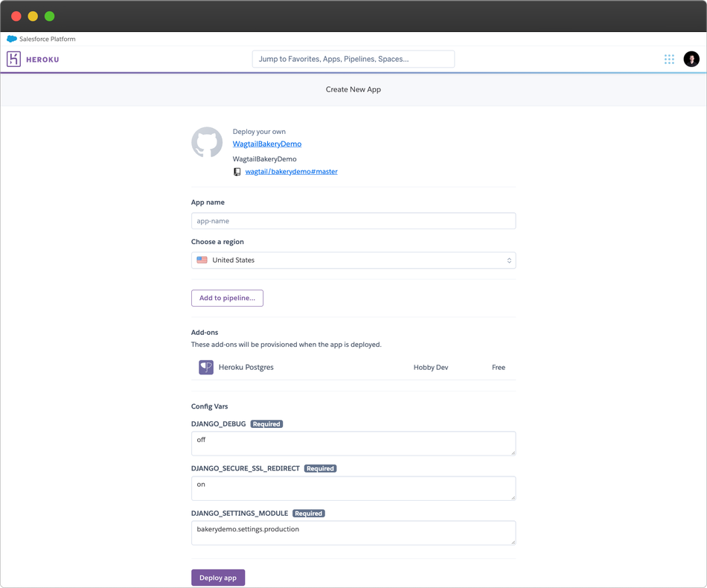Click the United States flag icon
Image resolution: width=707 pixels, height=588 pixels.
pyautogui.click(x=202, y=261)
